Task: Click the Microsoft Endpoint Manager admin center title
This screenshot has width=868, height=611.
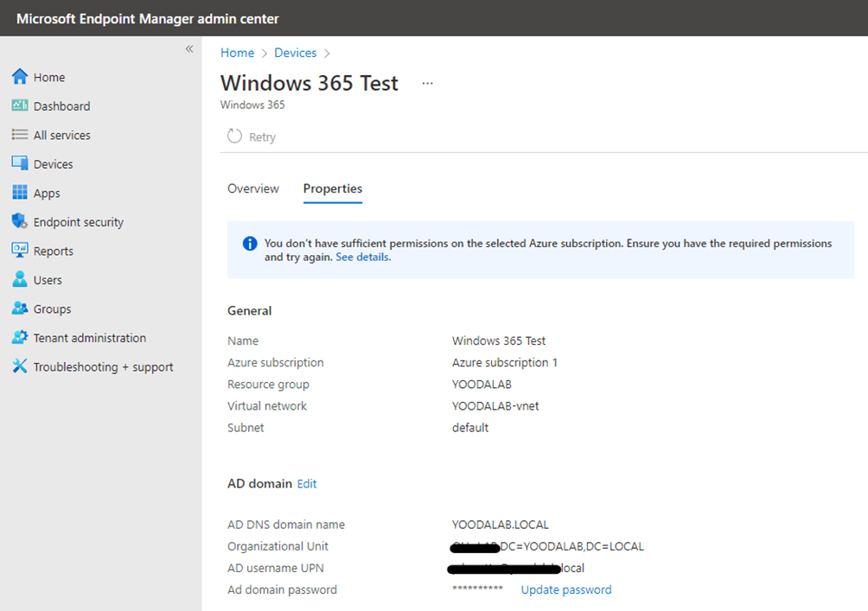Action: pos(148,18)
